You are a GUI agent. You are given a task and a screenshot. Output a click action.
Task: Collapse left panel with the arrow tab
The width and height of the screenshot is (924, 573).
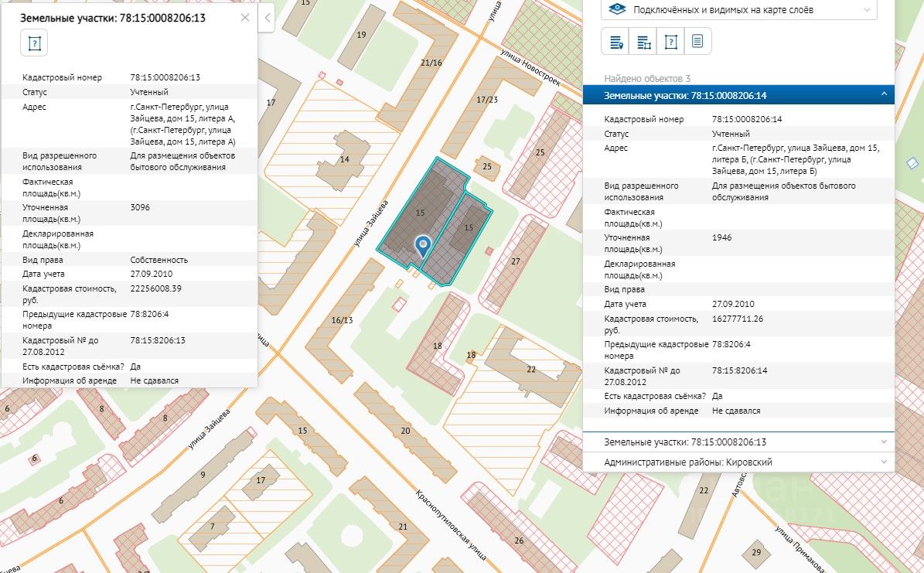coord(267,18)
